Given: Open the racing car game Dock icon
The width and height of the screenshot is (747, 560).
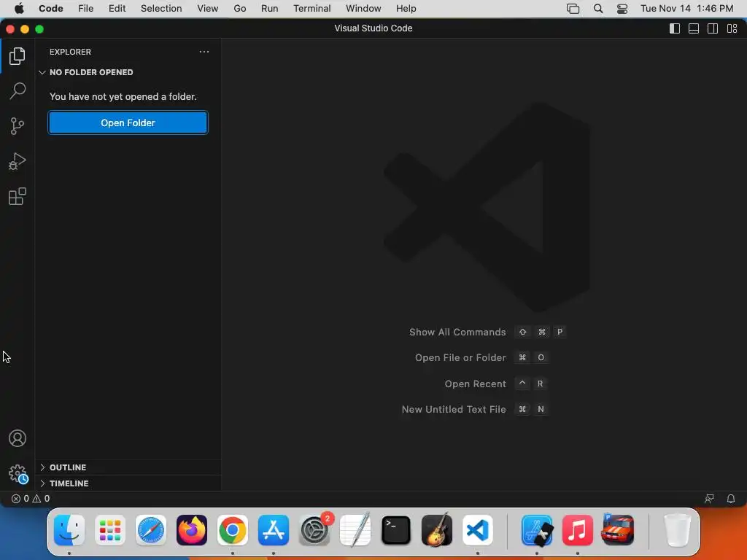Looking at the screenshot, I should [618, 529].
